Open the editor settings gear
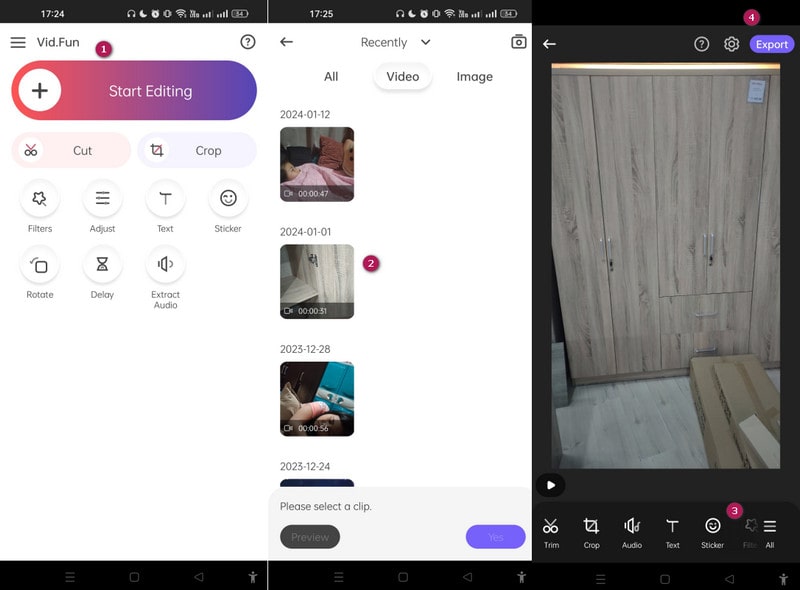The image size is (800, 590). 731,44
